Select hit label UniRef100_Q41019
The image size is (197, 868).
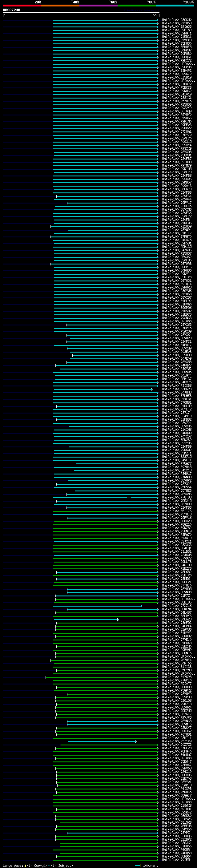point(177,94)
